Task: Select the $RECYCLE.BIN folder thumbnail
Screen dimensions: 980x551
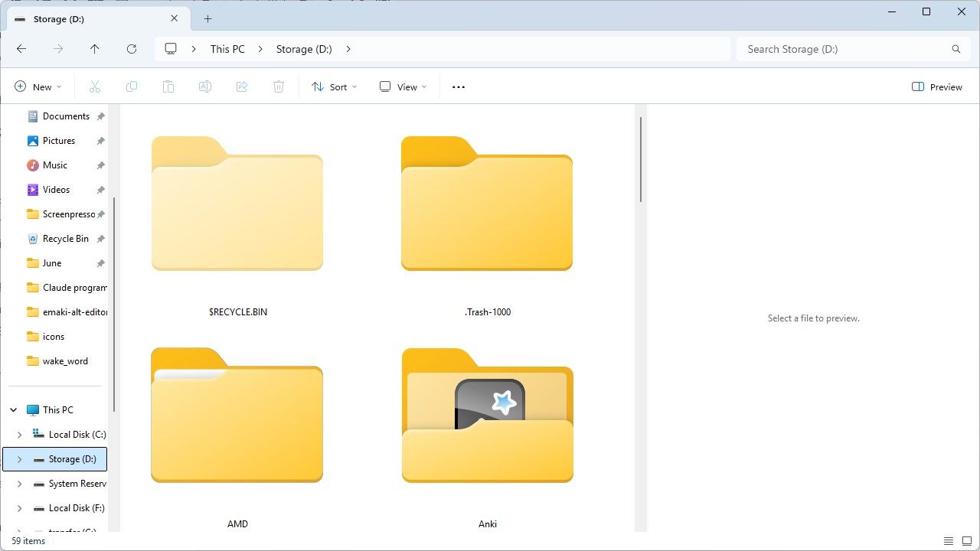Action: tap(237, 204)
